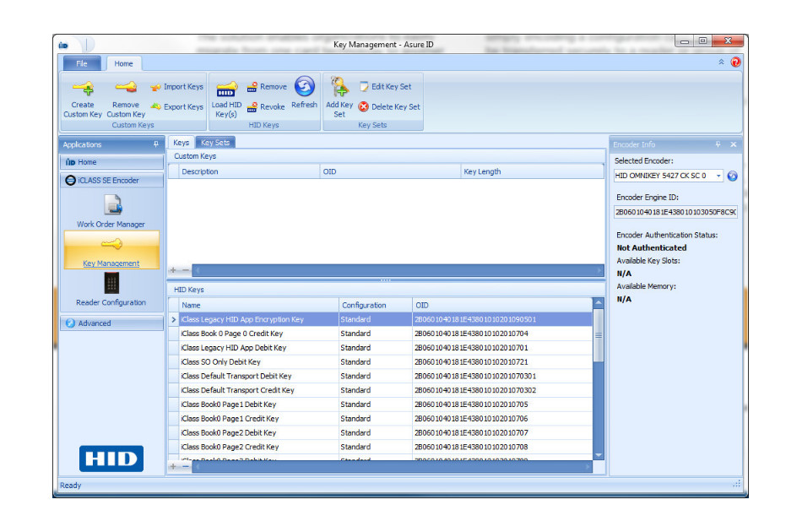
Task: Pin the Applications panel
Action: coord(156,144)
